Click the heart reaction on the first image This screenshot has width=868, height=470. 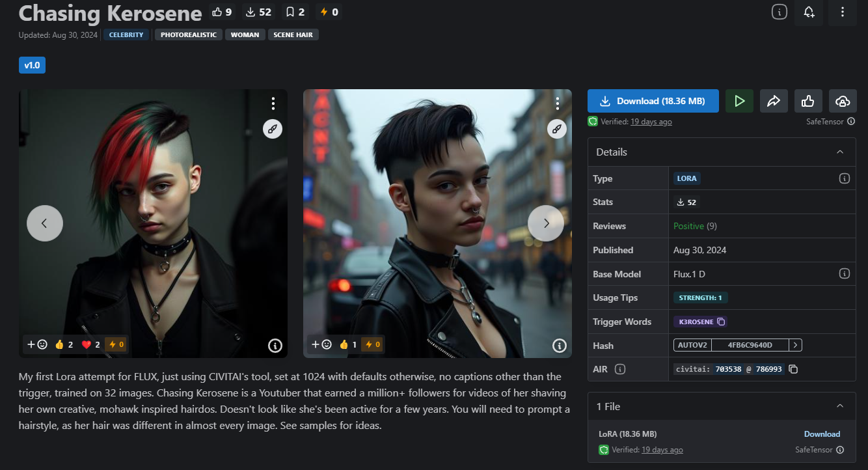pos(90,344)
